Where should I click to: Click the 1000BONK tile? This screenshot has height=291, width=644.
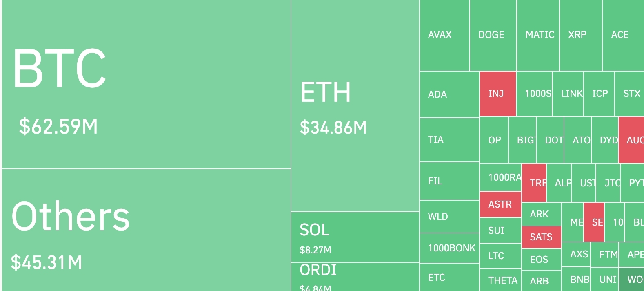tap(449, 248)
